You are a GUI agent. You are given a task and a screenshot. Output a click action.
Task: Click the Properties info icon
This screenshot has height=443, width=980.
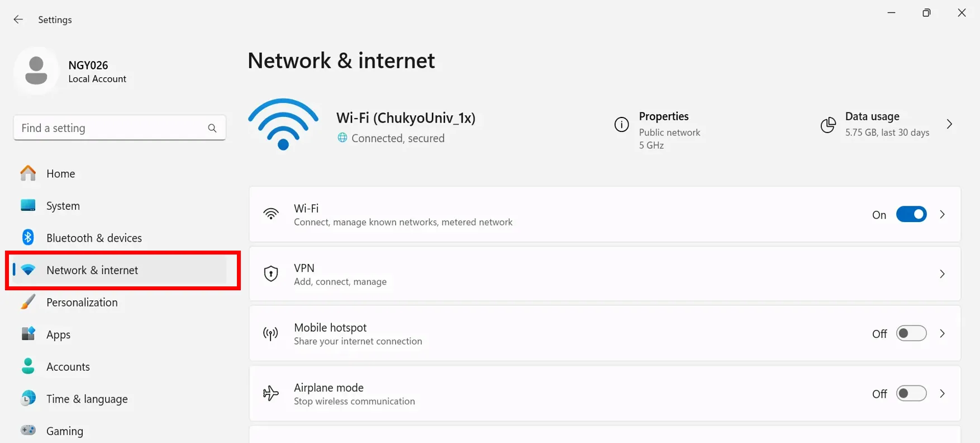coord(621,125)
